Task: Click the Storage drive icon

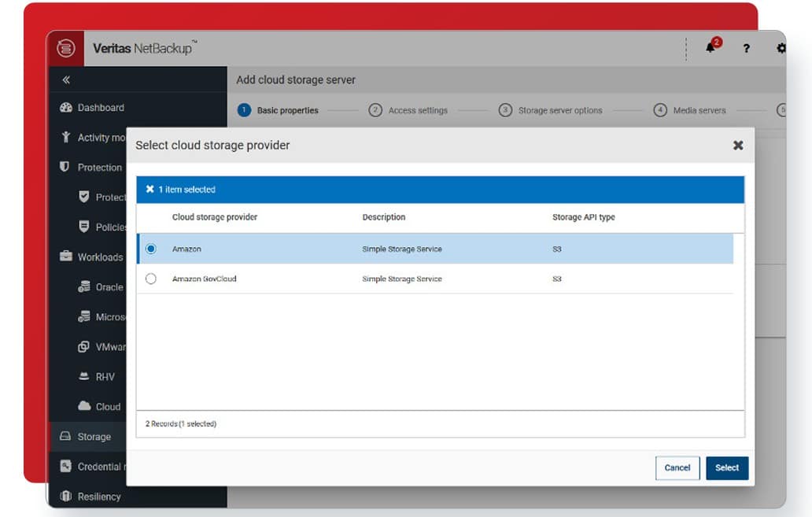Action: (65, 436)
